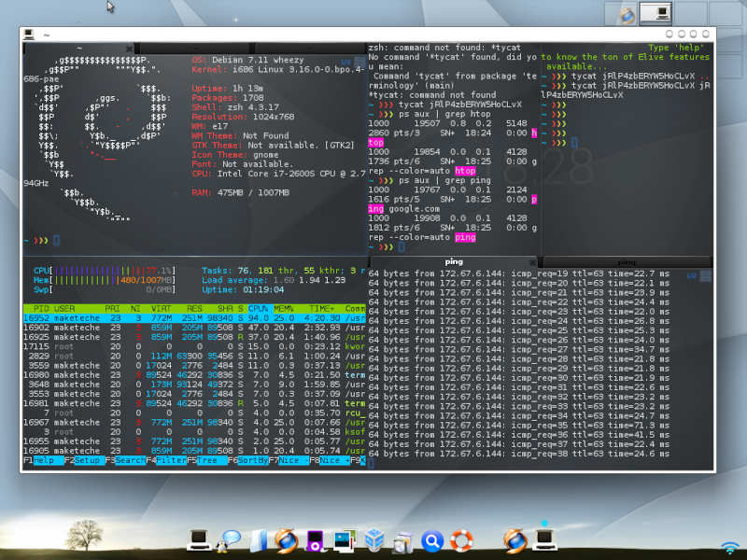The width and height of the screenshot is (747, 560).
Task: Click the blue magnifier search dock icon
Action: coord(431,539)
